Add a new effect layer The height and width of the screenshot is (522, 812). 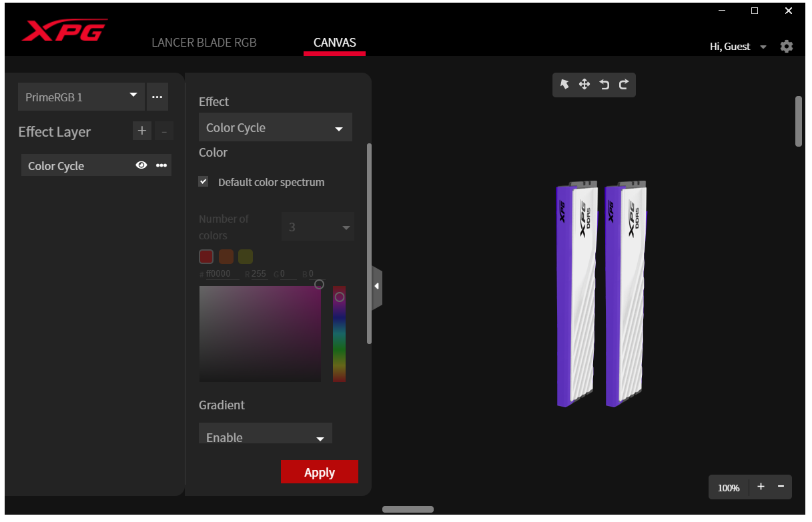coord(141,131)
